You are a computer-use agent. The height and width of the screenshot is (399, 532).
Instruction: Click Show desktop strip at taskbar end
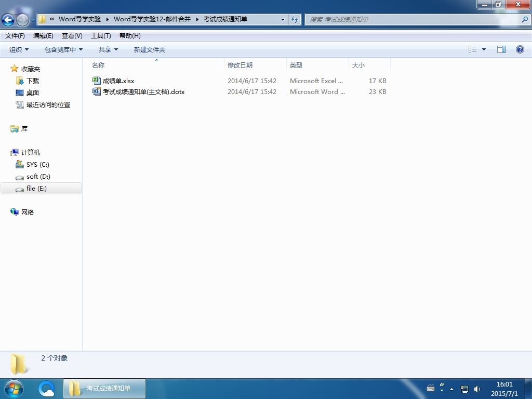pos(528,389)
